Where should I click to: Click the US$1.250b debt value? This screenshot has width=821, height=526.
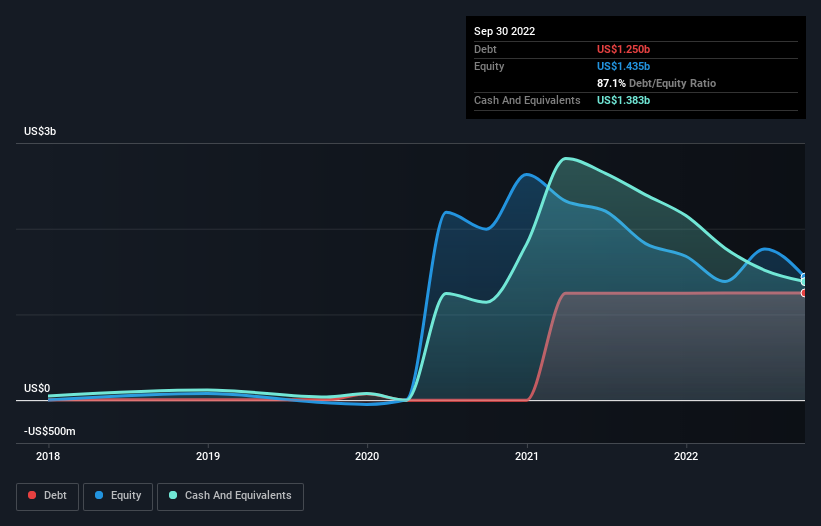624,49
